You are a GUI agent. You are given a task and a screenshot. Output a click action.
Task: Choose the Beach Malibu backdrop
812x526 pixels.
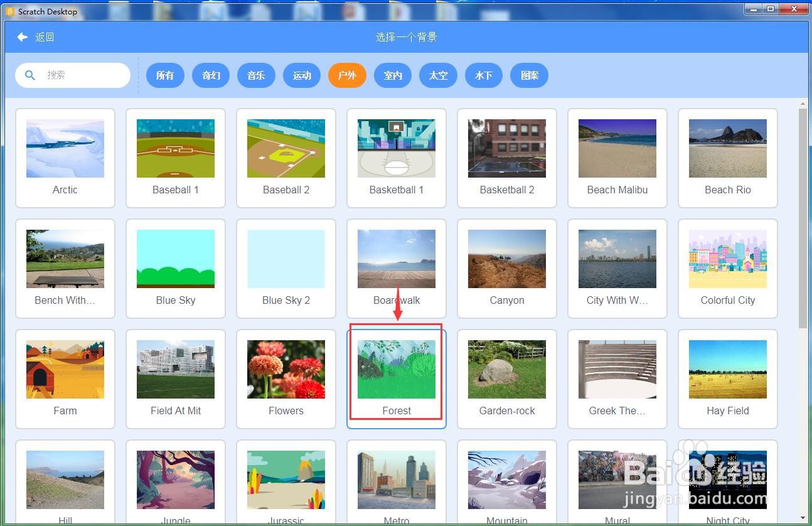point(617,158)
